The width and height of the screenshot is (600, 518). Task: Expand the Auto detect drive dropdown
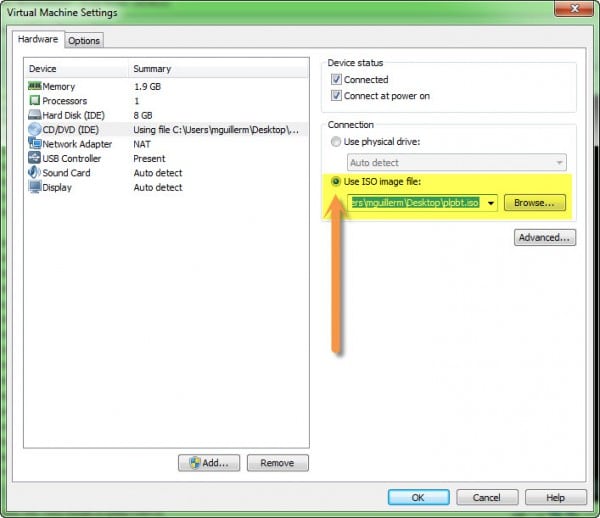click(558, 162)
